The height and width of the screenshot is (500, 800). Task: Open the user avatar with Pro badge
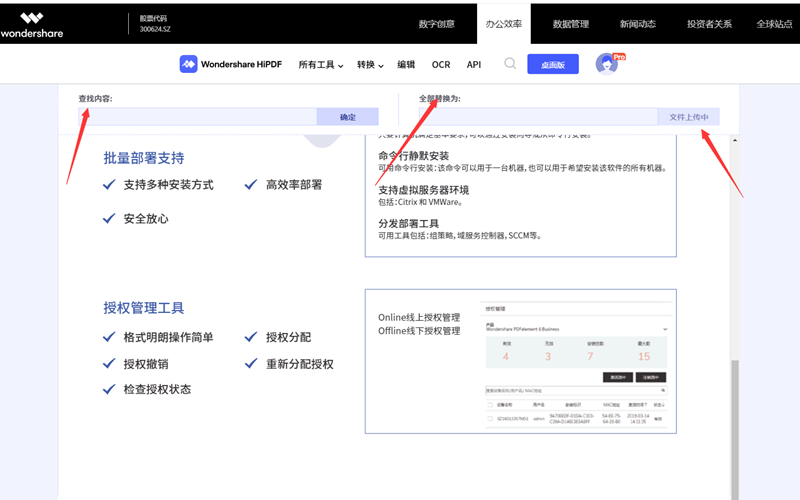point(607,64)
